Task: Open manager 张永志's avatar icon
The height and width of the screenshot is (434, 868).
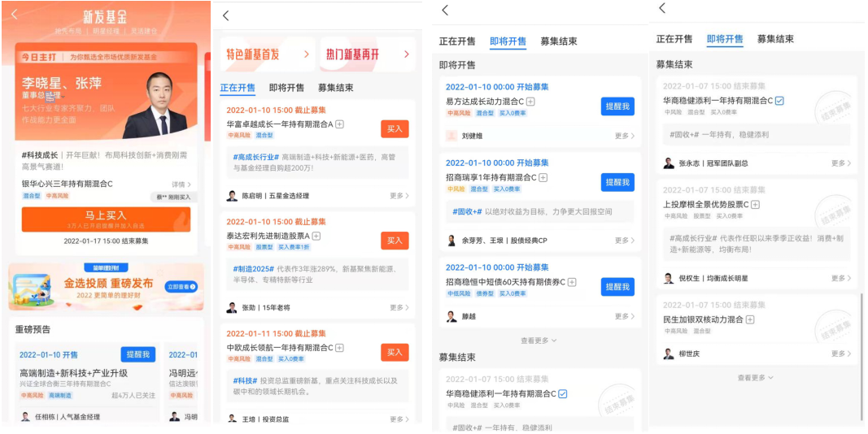Action: coord(669,163)
